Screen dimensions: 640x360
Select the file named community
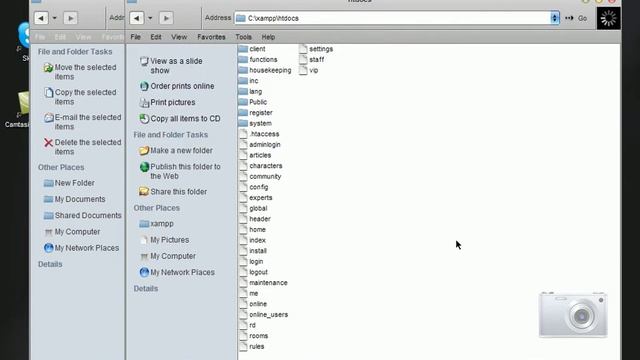click(265, 177)
